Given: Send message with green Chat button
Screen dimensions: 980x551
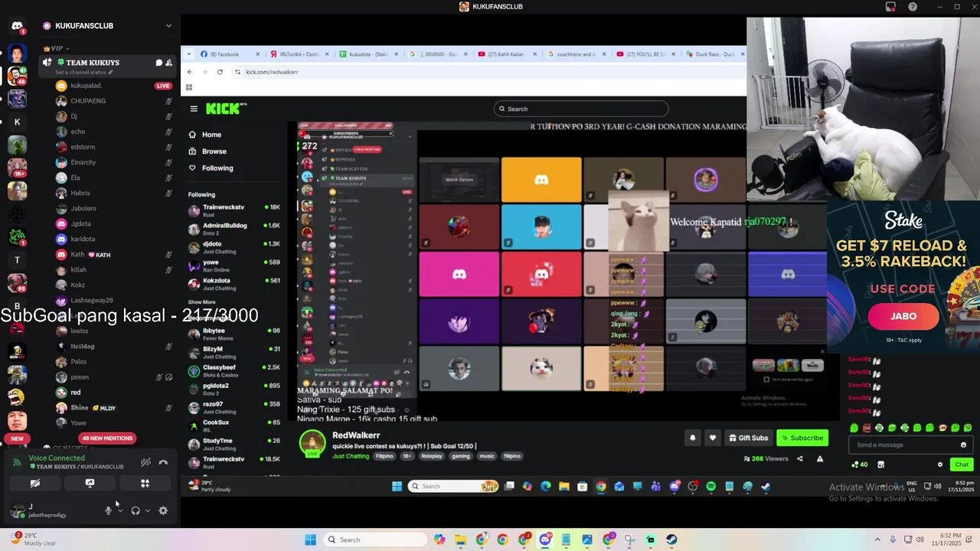Looking at the screenshot, I should [x=962, y=465].
